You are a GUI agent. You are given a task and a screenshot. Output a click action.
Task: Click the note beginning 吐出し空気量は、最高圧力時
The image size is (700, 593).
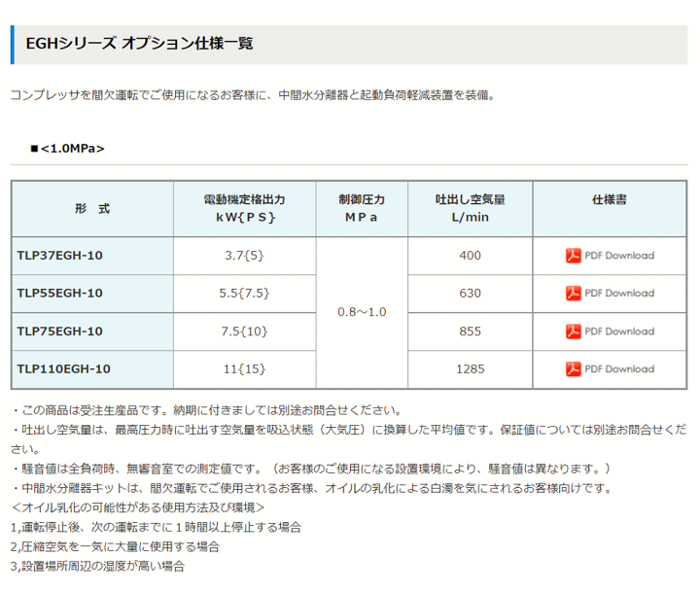(349, 439)
